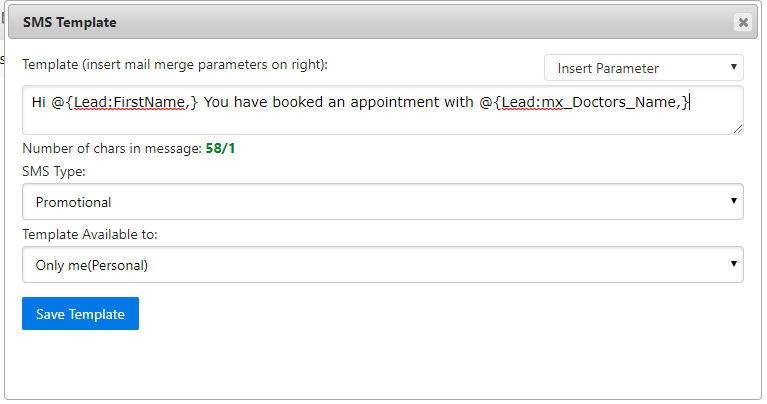Place cursor on the Lead:mx_Doctors_Name parameter
This screenshot has width=767, height=404.
pos(590,101)
